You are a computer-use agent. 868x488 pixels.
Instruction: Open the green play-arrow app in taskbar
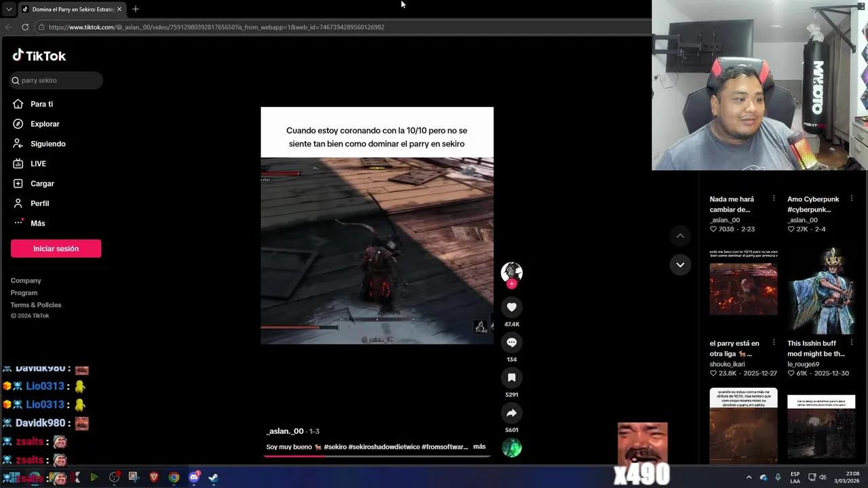click(94, 477)
